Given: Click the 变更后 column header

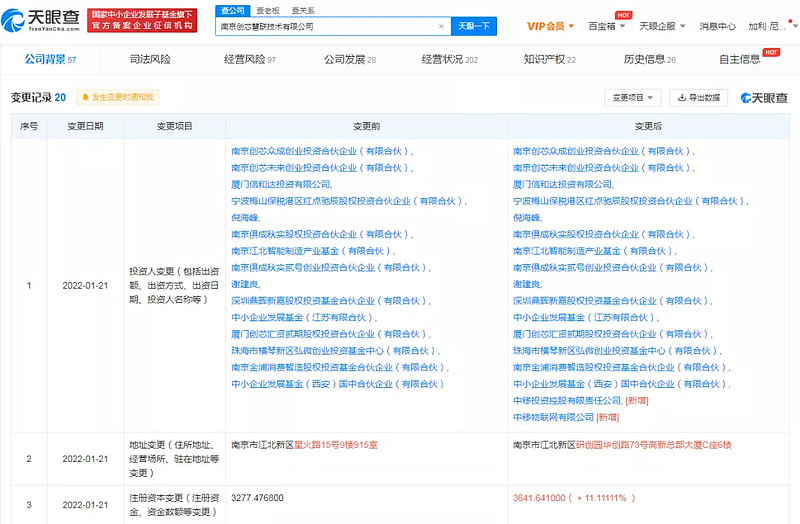Looking at the screenshot, I should [648, 126].
